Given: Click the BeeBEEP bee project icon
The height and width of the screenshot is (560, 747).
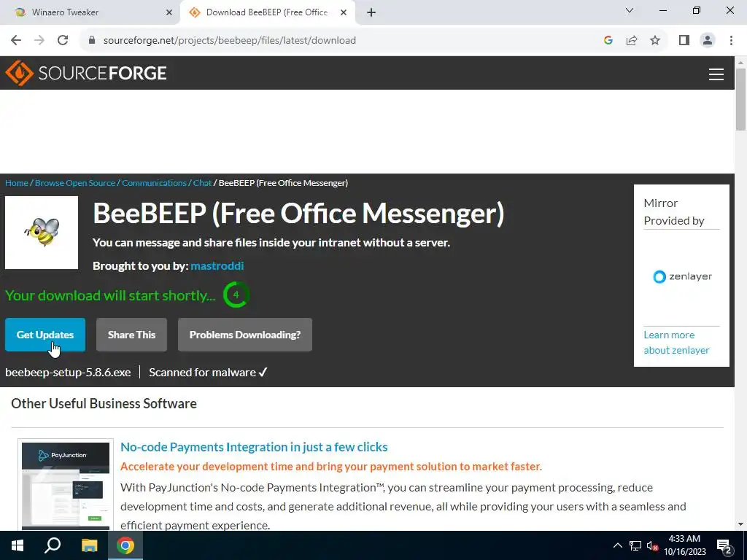Looking at the screenshot, I should point(42,233).
